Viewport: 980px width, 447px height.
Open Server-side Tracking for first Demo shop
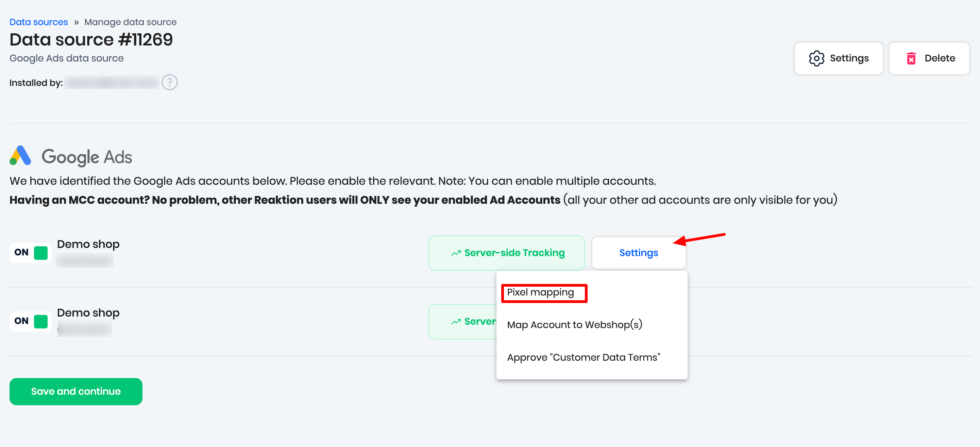point(506,253)
